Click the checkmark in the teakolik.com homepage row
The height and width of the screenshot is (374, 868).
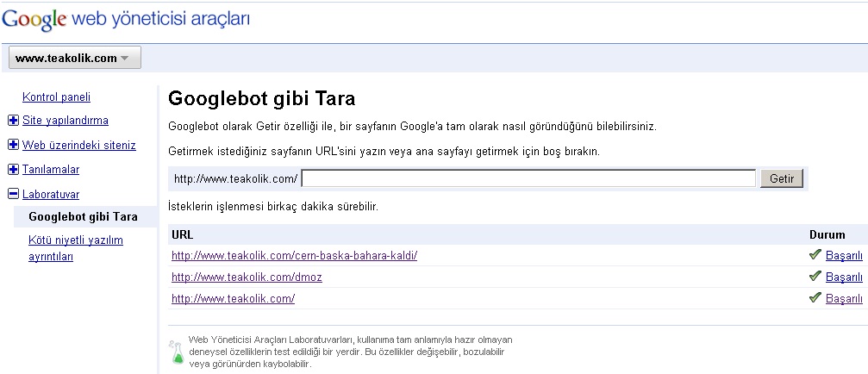815,297
